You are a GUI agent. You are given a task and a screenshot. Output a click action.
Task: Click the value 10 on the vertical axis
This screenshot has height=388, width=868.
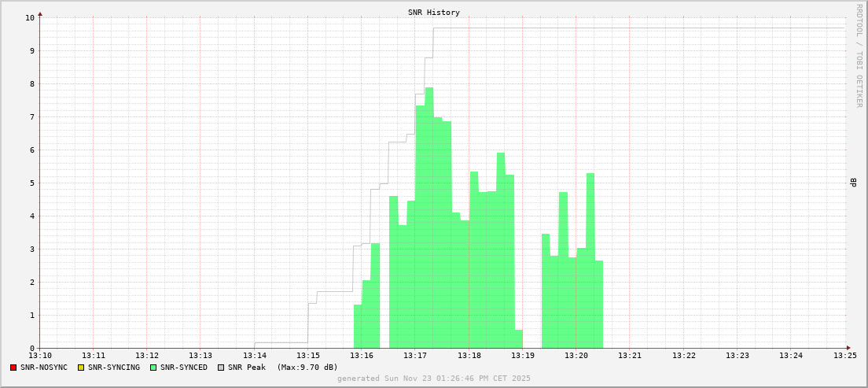pos(30,17)
